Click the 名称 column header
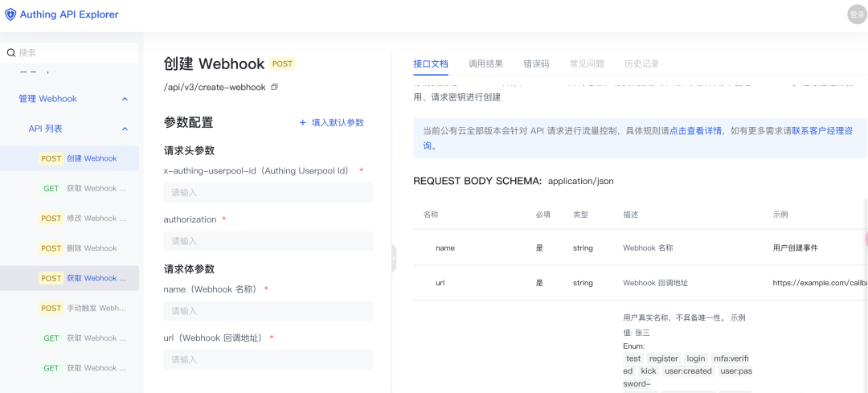 pos(432,215)
